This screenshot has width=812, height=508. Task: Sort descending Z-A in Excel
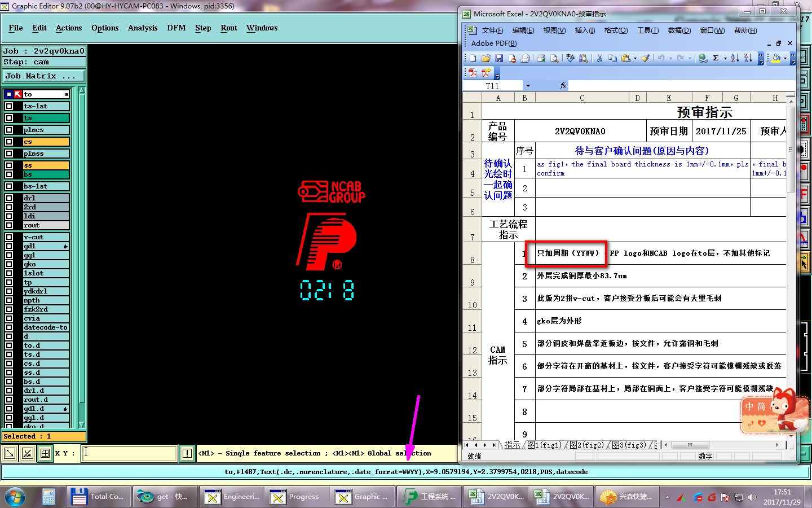click(x=748, y=58)
